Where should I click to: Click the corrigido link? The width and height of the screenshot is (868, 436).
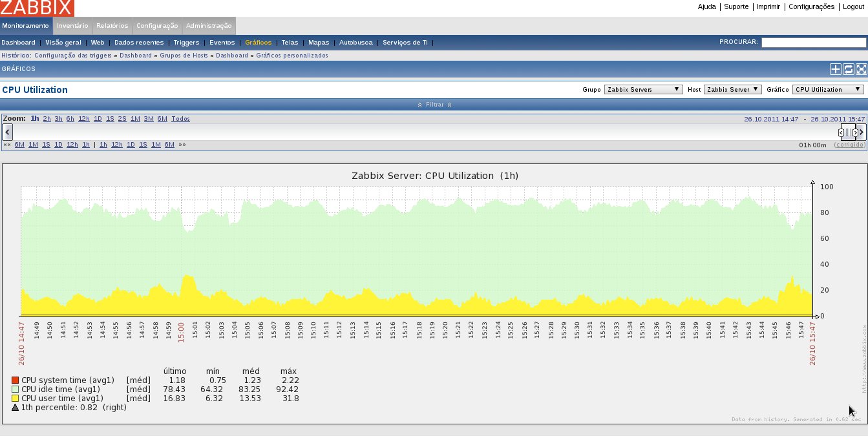(x=850, y=145)
